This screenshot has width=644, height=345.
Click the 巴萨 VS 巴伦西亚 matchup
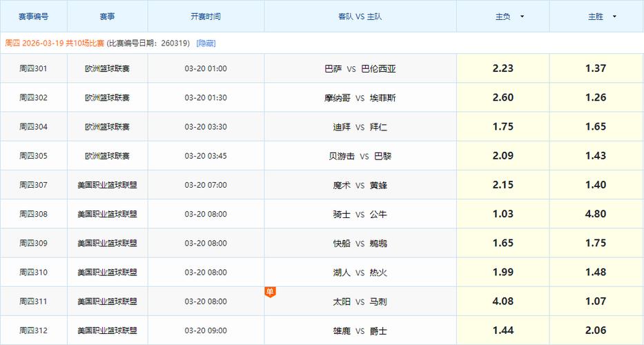pyautogui.click(x=360, y=68)
